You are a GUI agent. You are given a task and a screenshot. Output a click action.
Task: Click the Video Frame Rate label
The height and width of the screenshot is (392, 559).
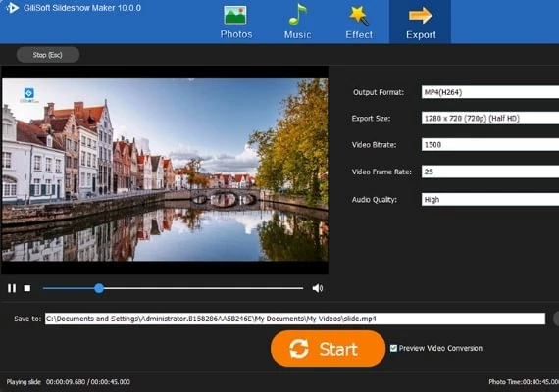click(381, 171)
